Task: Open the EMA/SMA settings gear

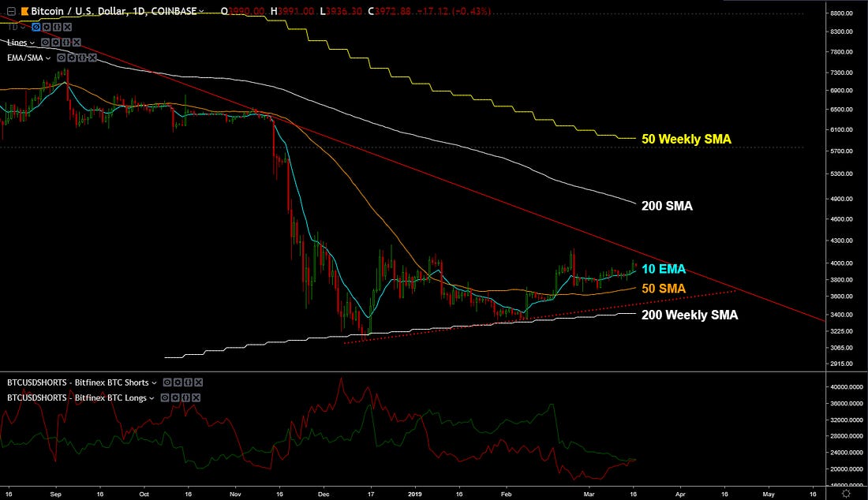Action: [72, 58]
